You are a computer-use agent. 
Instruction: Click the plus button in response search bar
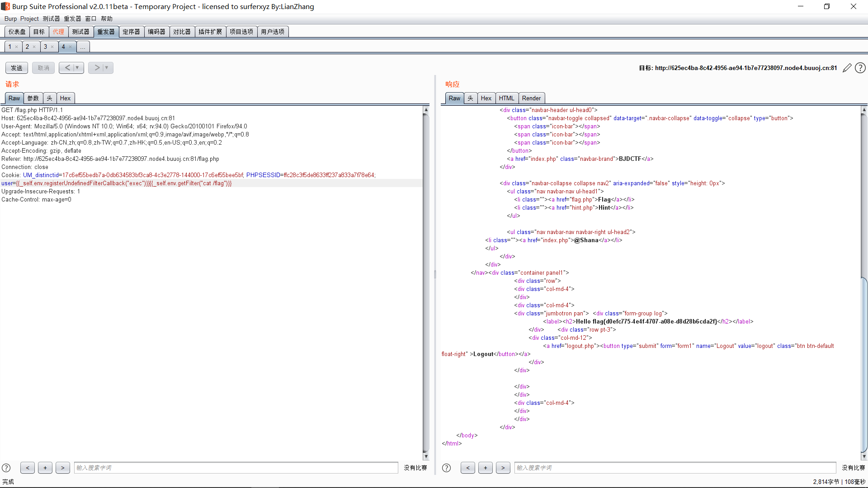point(485,468)
